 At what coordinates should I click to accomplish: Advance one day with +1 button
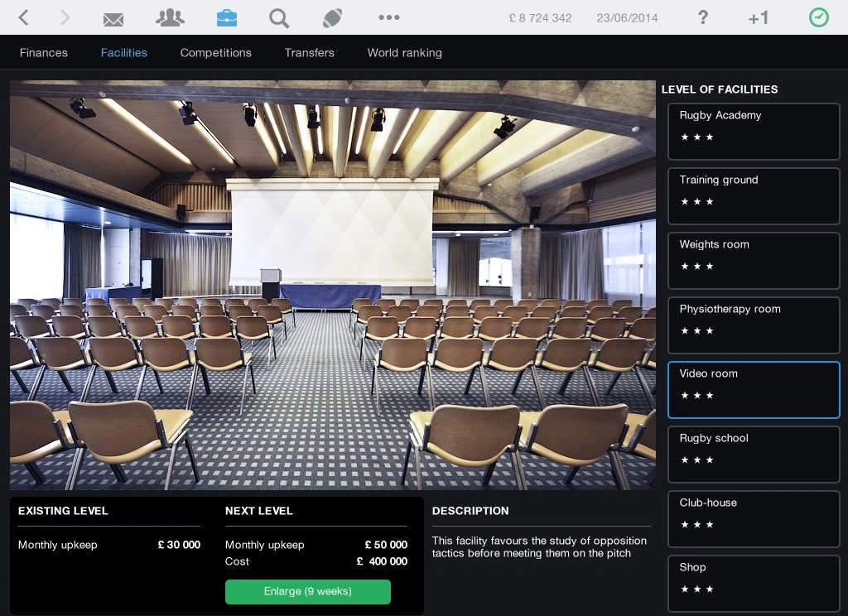pos(758,17)
